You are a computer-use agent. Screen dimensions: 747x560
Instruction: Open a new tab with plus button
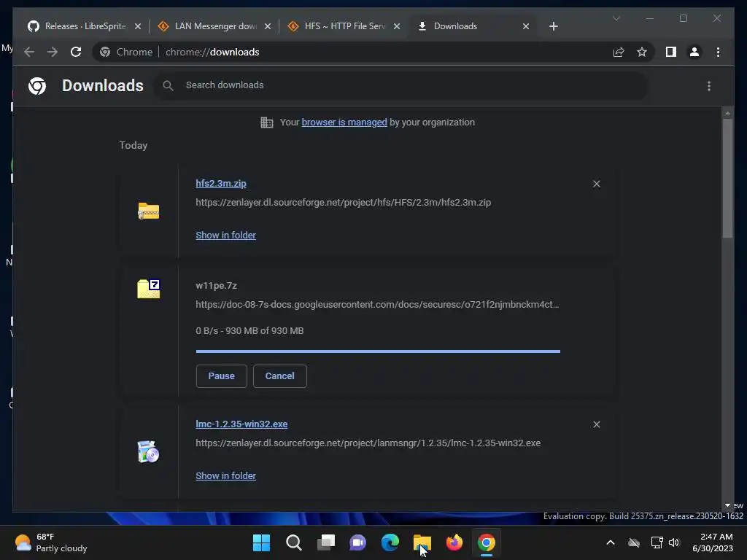coord(553,26)
